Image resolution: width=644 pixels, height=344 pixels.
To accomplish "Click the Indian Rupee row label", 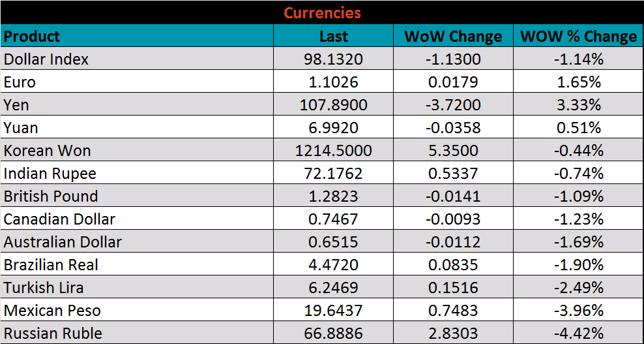I will pos(50,174).
